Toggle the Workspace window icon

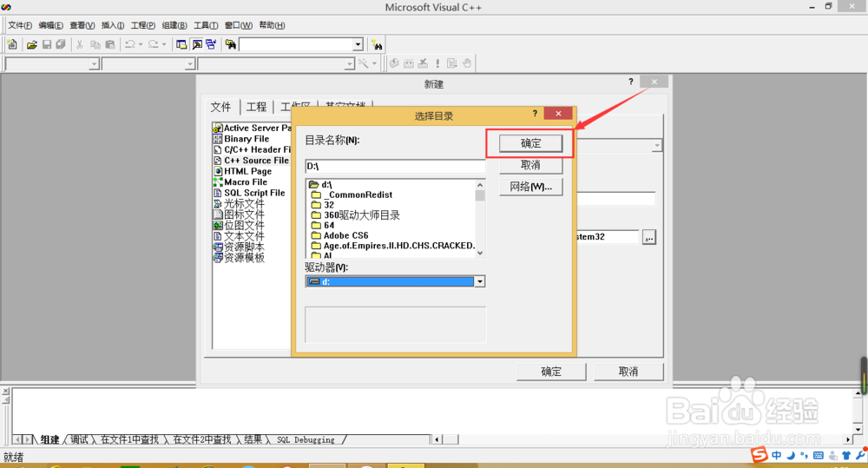[x=181, y=44]
